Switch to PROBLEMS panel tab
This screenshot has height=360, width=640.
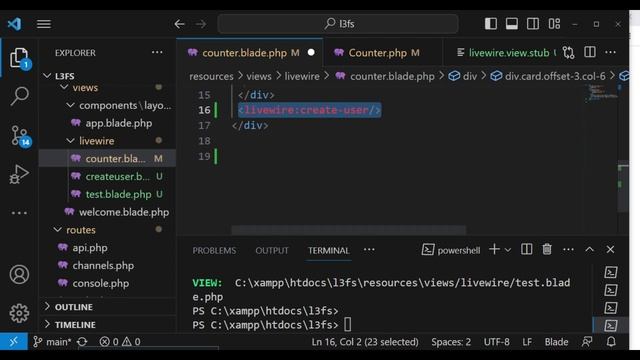(214, 251)
